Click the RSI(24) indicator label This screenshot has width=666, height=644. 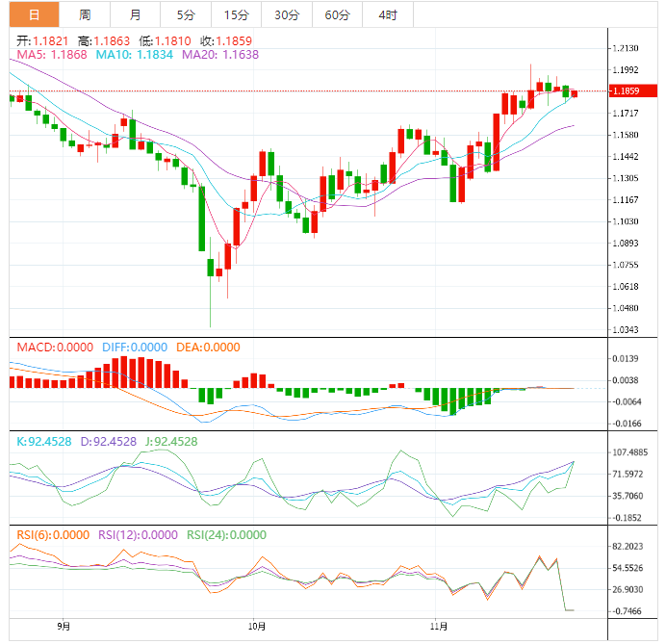pyautogui.click(x=227, y=535)
